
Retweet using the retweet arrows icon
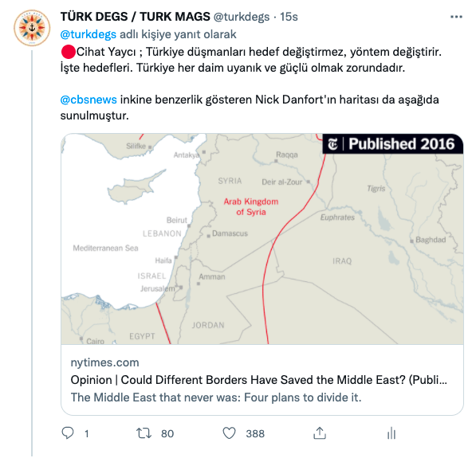click(144, 433)
